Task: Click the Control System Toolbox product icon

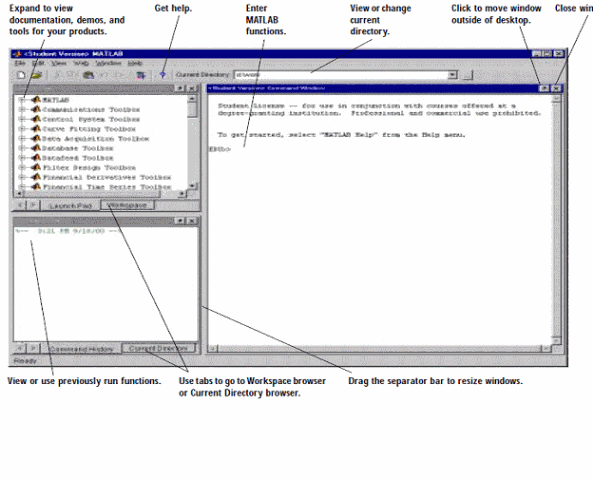Action: [x=36, y=119]
